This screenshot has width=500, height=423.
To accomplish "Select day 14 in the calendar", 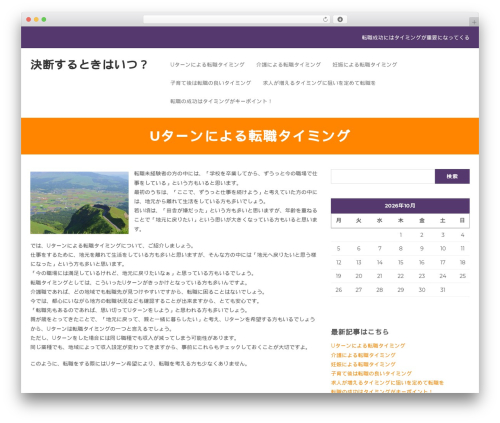I will point(380,263).
